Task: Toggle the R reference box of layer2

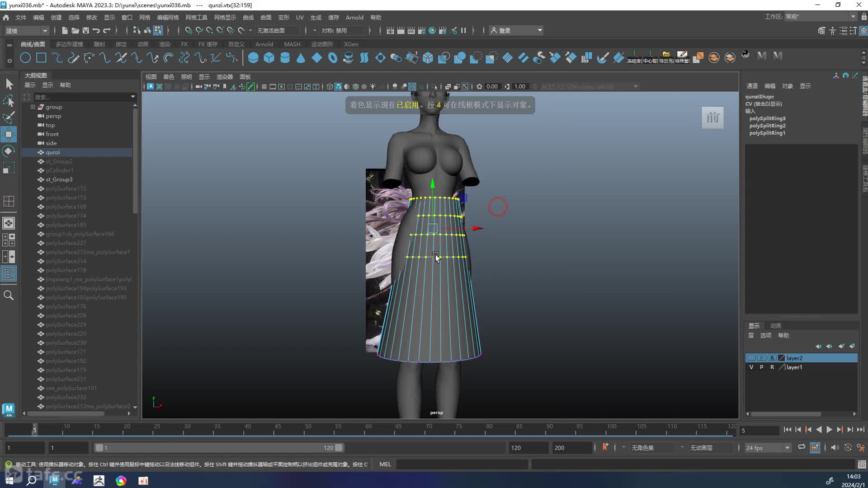Action: 772,358
